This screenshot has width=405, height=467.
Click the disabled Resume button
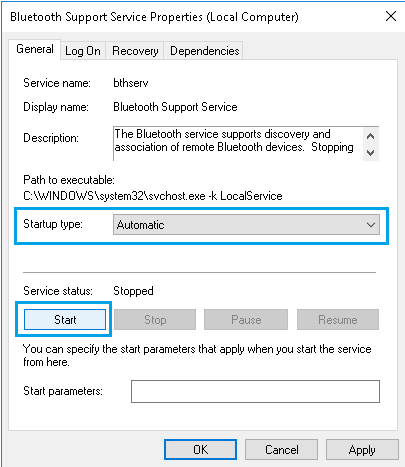pyautogui.click(x=338, y=320)
